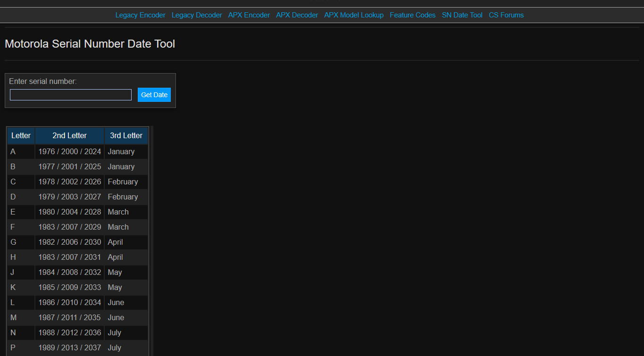Click the Get Date button
This screenshot has height=356, width=644.
pyautogui.click(x=154, y=95)
